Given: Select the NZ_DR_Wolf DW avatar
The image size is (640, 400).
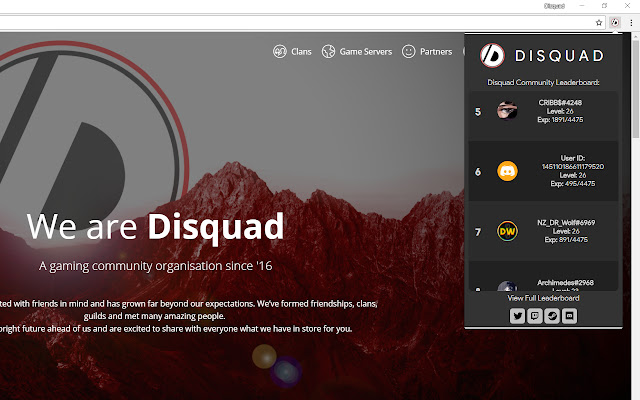Looking at the screenshot, I should tap(507, 231).
